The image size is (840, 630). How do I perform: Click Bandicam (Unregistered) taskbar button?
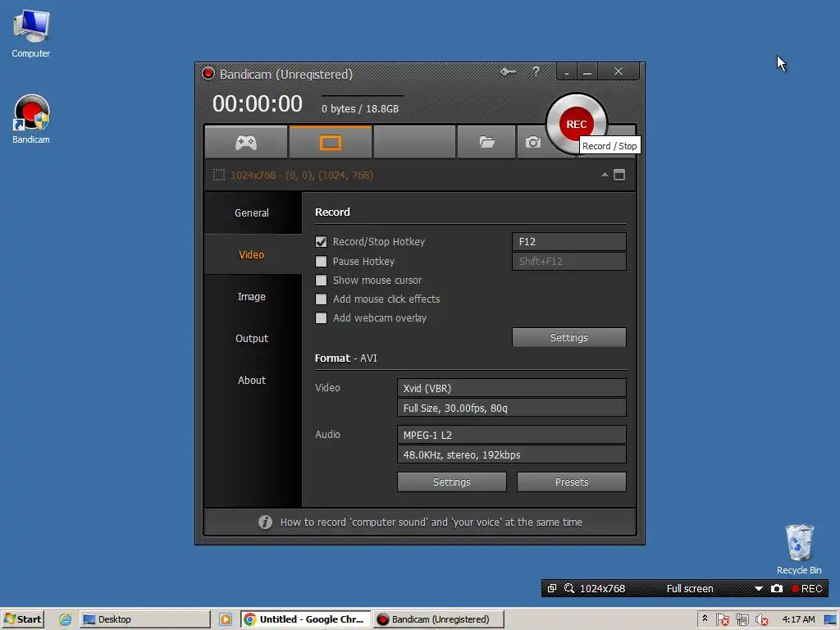pyautogui.click(x=439, y=619)
